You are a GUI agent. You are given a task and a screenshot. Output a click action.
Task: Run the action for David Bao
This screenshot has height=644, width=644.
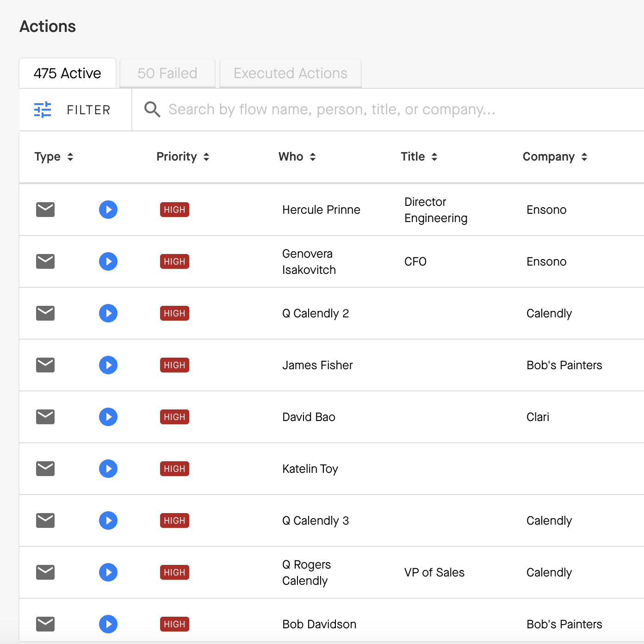tap(108, 417)
